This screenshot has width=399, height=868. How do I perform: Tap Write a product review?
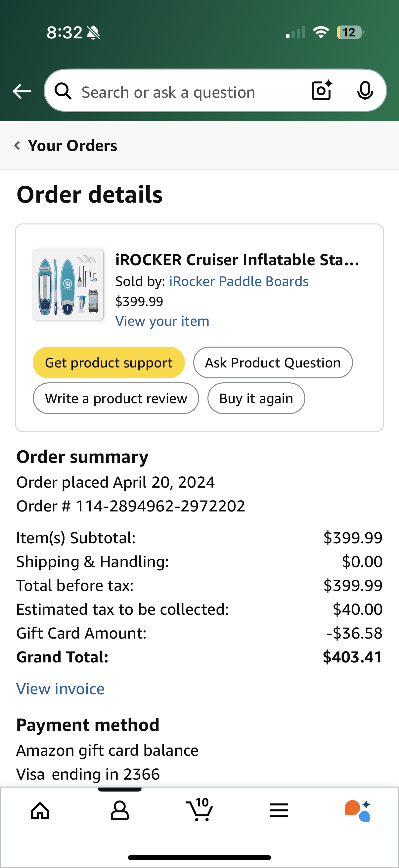pyautogui.click(x=116, y=398)
